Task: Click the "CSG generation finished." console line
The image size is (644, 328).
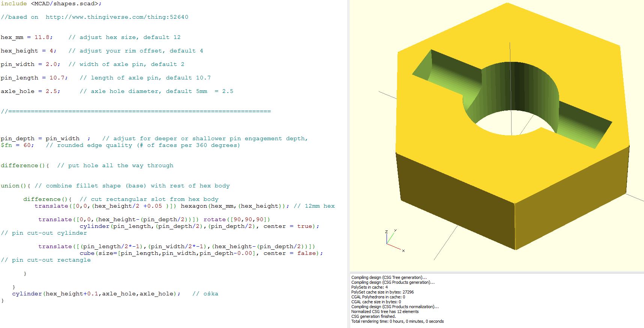Action: point(373,316)
